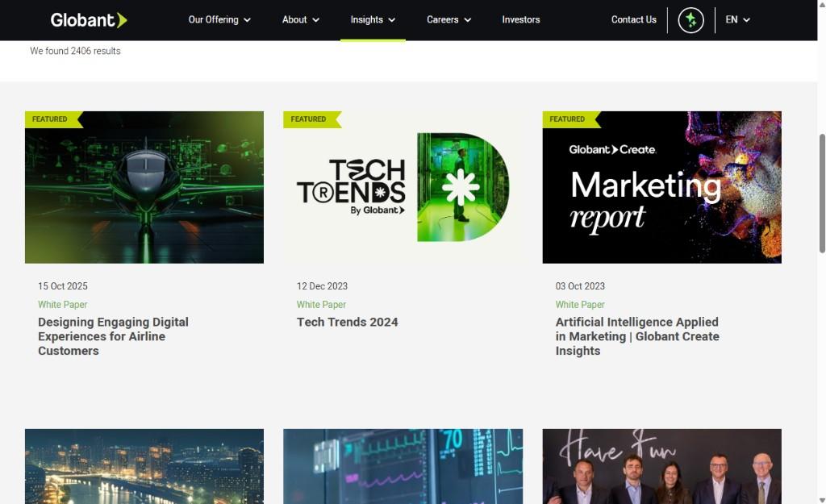Screen dimensions: 826x504
Task: Open Artificial Intelligence Applied in Marketing article
Action: (637, 336)
